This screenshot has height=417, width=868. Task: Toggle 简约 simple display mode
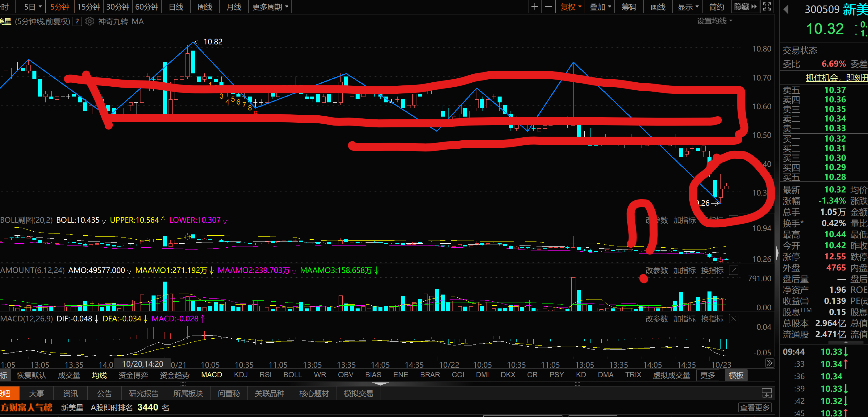coord(716,7)
